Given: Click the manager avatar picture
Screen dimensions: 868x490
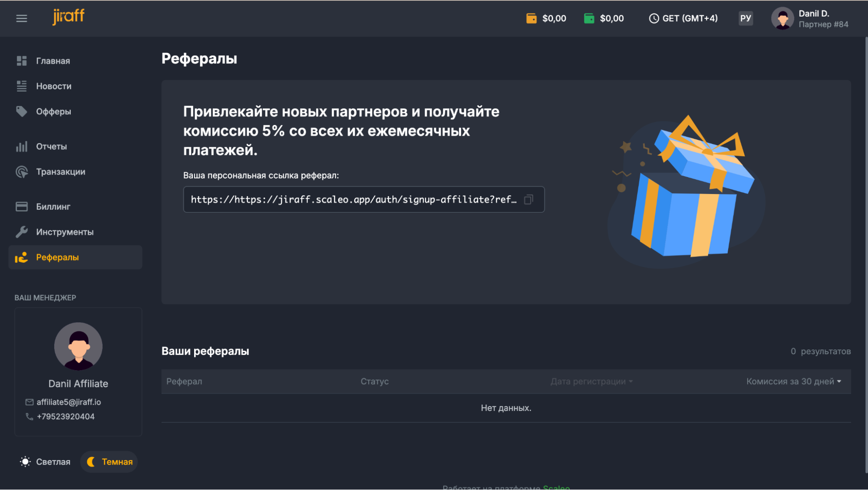Looking at the screenshot, I should [78, 346].
